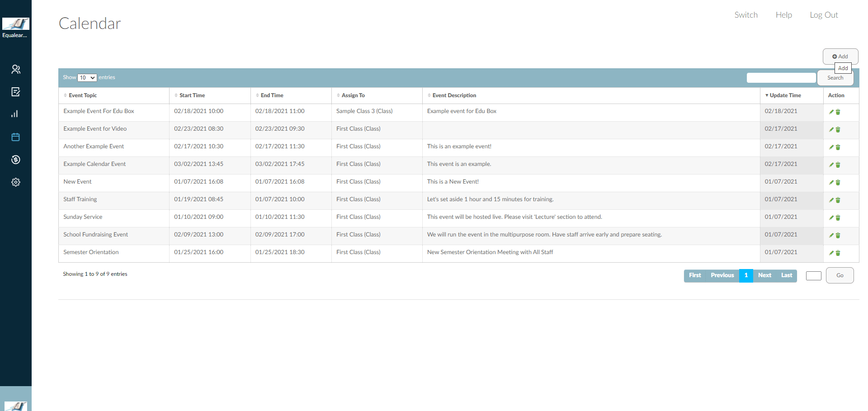The width and height of the screenshot is (868, 411).
Task: Focus the page number input box
Action: click(x=813, y=276)
